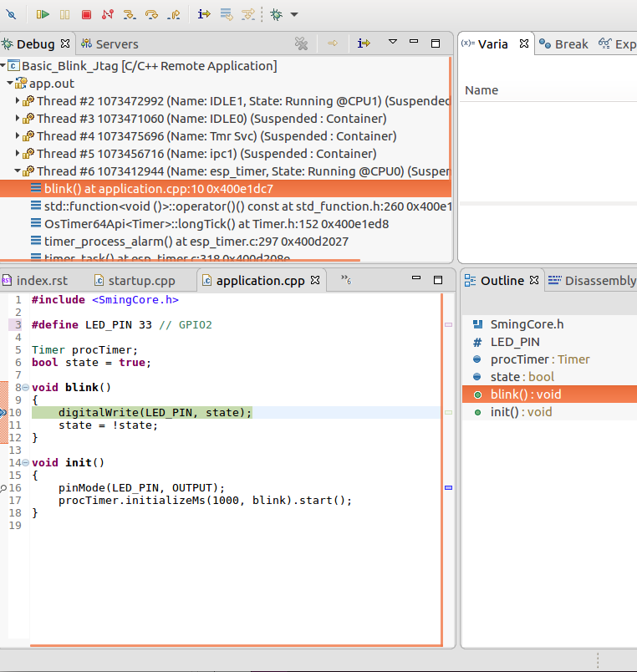The height and width of the screenshot is (672, 637).
Task: Click the Step Into icon
Action: [x=130, y=14]
